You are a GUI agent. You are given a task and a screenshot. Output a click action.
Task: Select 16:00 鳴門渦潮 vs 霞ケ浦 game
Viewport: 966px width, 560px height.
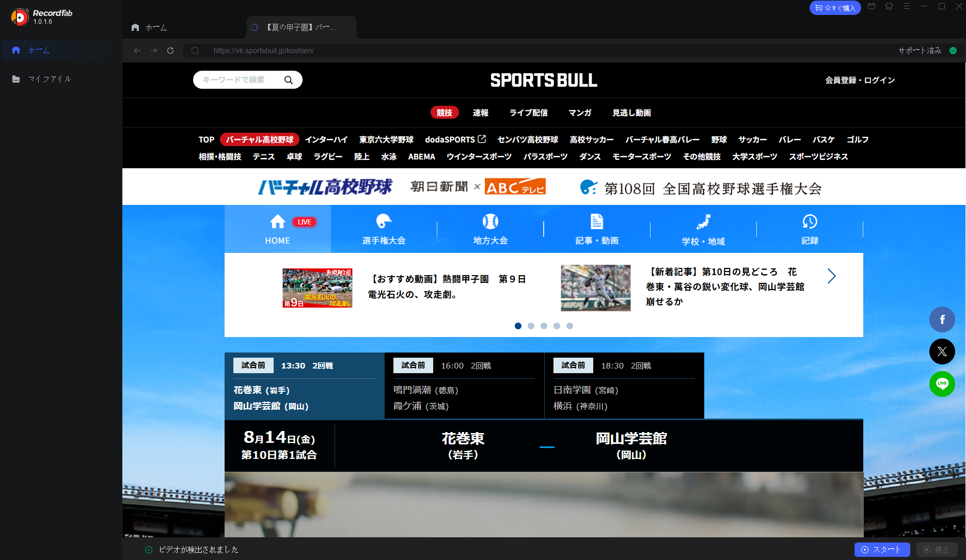point(464,386)
